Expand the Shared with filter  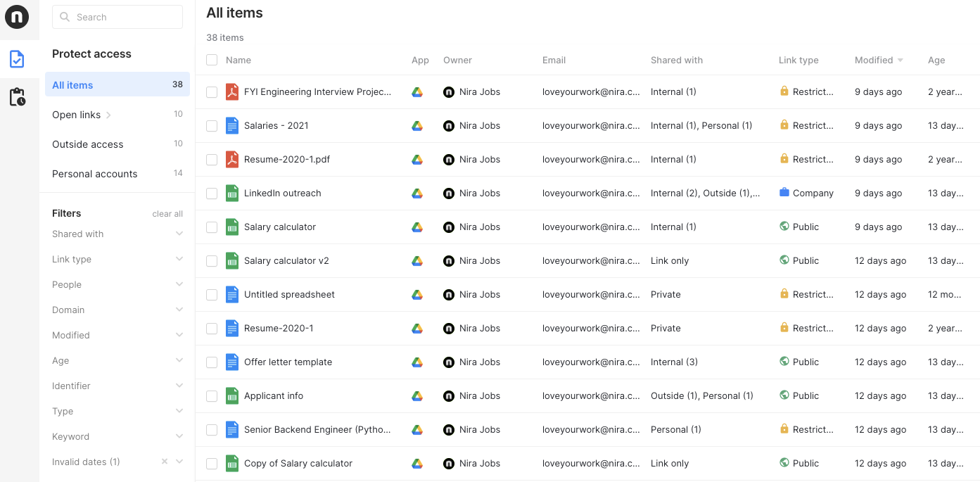click(x=179, y=234)
